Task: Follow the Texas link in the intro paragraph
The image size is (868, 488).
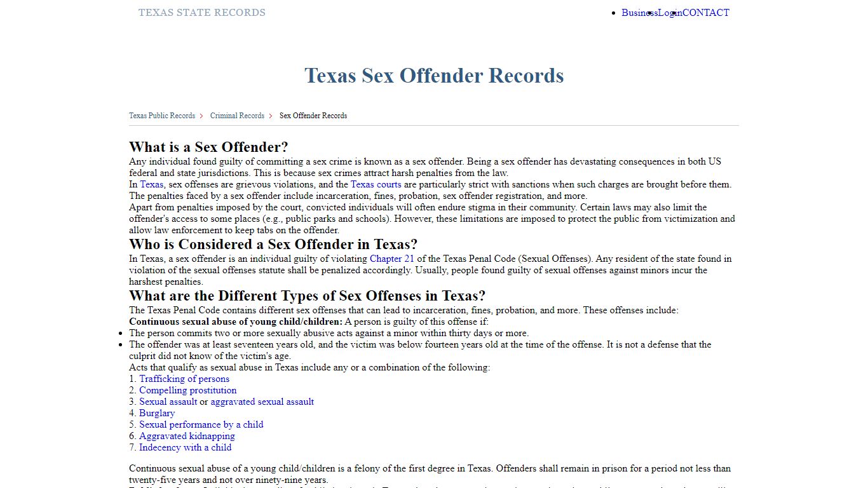Action: pos(152,184)
